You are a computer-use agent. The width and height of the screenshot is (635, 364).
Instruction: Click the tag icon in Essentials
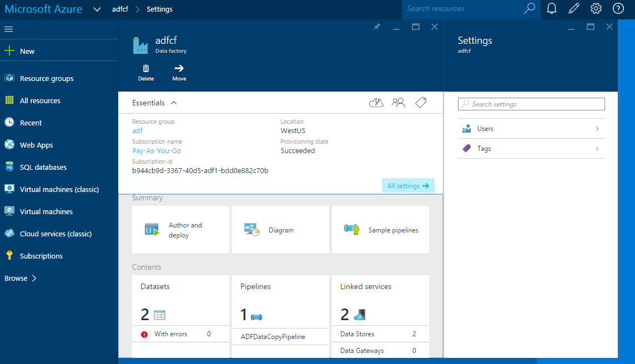coord(421,103)
